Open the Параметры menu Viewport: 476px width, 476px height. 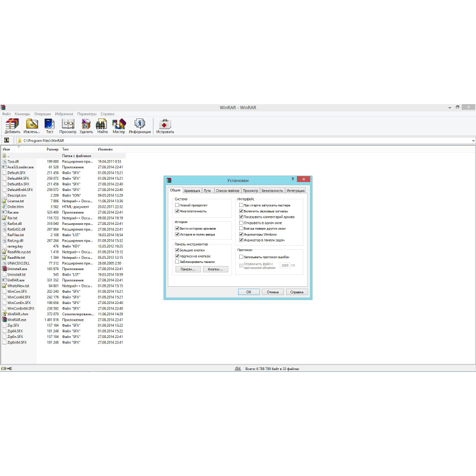(86, 114)
